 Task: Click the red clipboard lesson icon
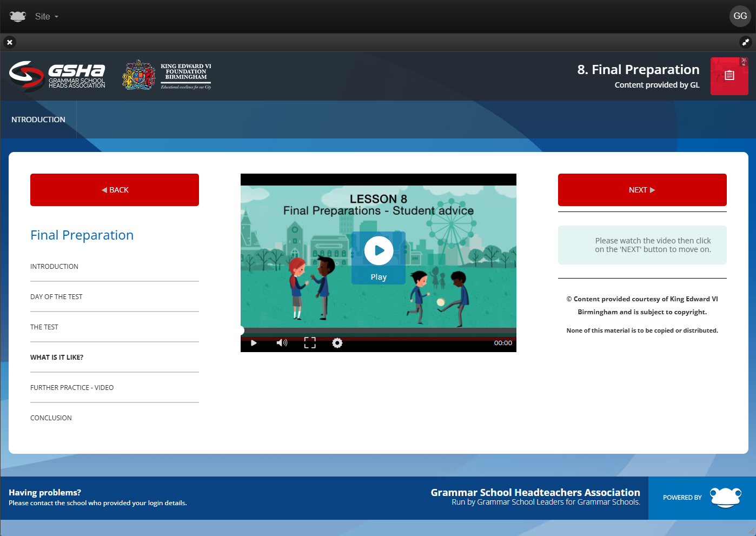point(729,76)
